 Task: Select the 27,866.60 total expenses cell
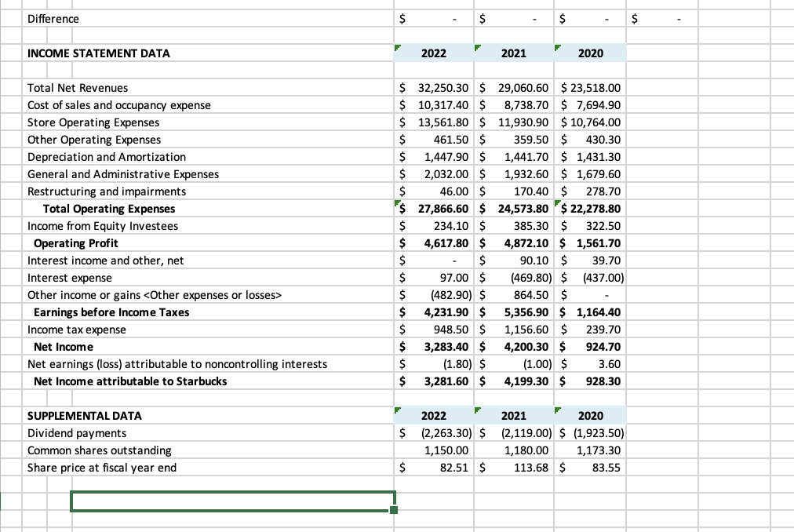pyautogui.click(x=434, y=208)
